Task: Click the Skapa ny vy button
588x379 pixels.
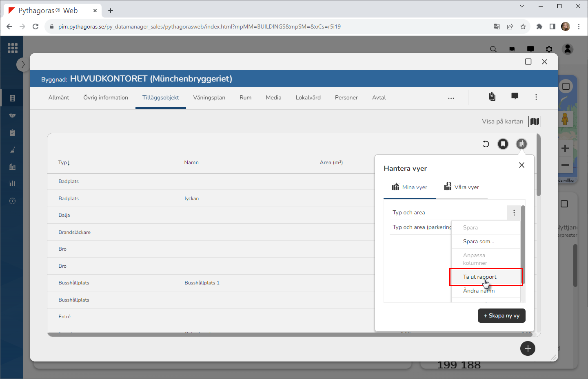Action: pos(501,316)
